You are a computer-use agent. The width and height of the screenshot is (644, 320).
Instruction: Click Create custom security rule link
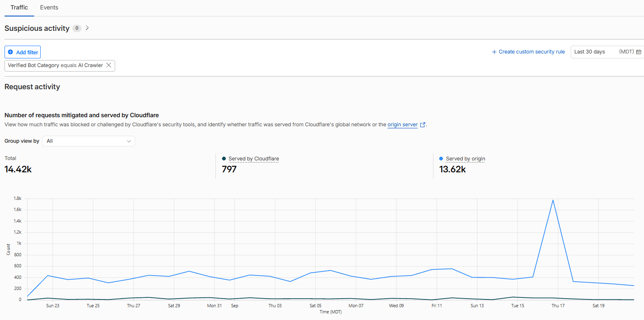[x=528, y=52]
